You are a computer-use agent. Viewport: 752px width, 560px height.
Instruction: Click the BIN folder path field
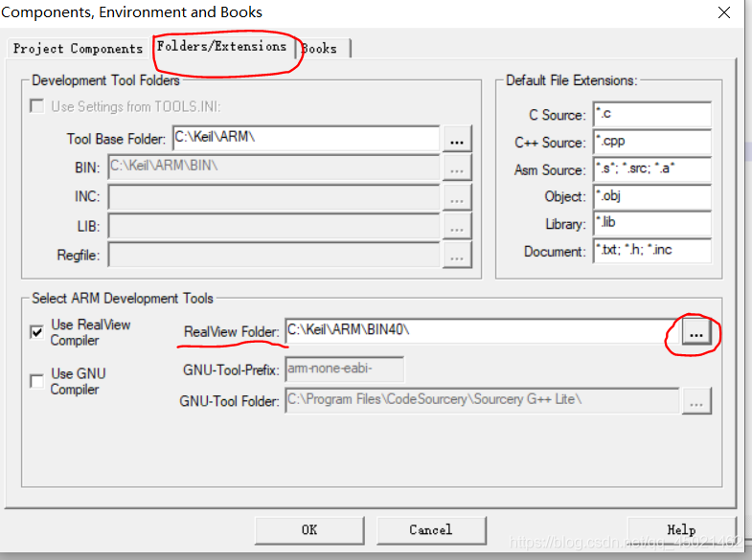(274, 168)
